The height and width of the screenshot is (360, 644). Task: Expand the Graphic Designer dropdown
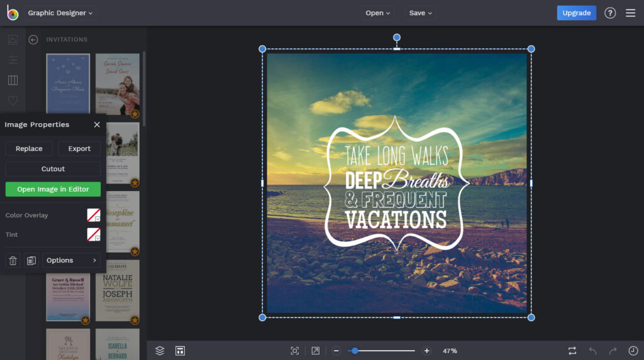[60, 13]
